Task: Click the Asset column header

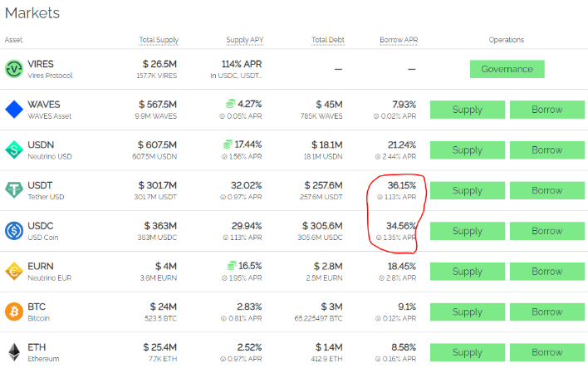Action: tap(13, 40)
